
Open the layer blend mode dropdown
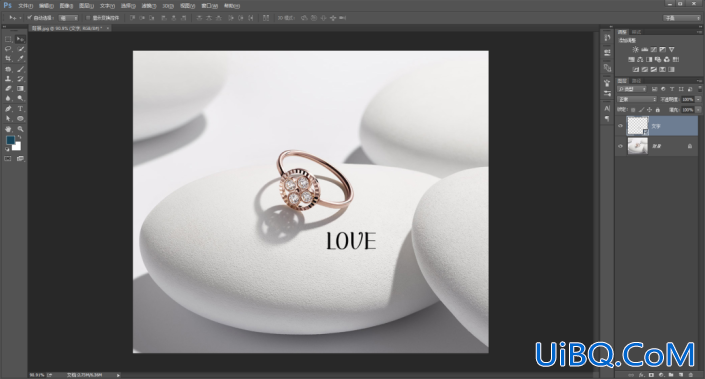click(637, 99)
